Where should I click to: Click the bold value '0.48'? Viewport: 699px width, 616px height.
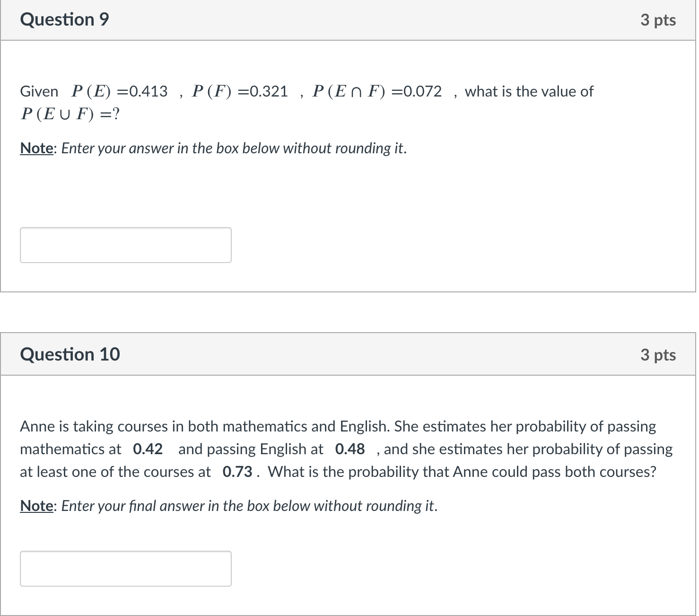[x=350, y=449]
